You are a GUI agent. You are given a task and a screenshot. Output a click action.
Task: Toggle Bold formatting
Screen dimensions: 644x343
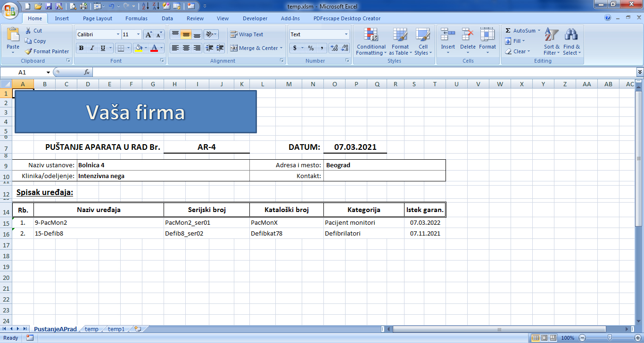(81, 48)
